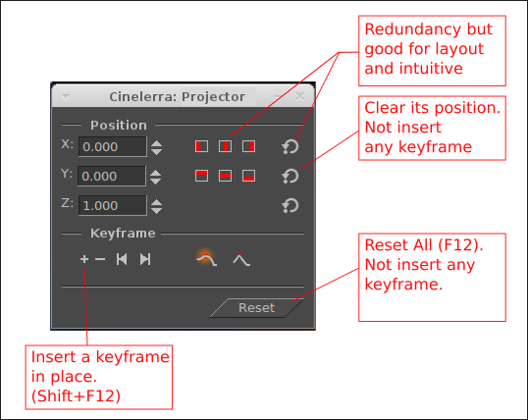
Task: Increase X value with up arrow
Action: click(x=157, y=143)
